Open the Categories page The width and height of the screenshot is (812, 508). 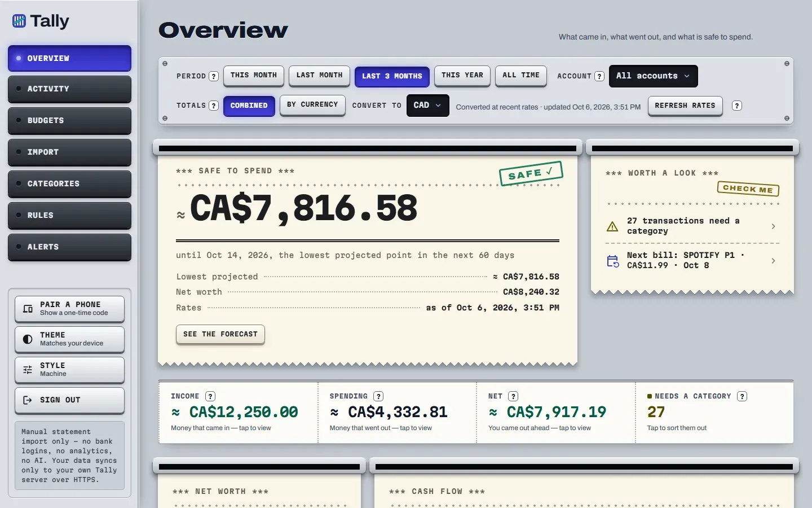pyautogui.click(x=69, y=184)
